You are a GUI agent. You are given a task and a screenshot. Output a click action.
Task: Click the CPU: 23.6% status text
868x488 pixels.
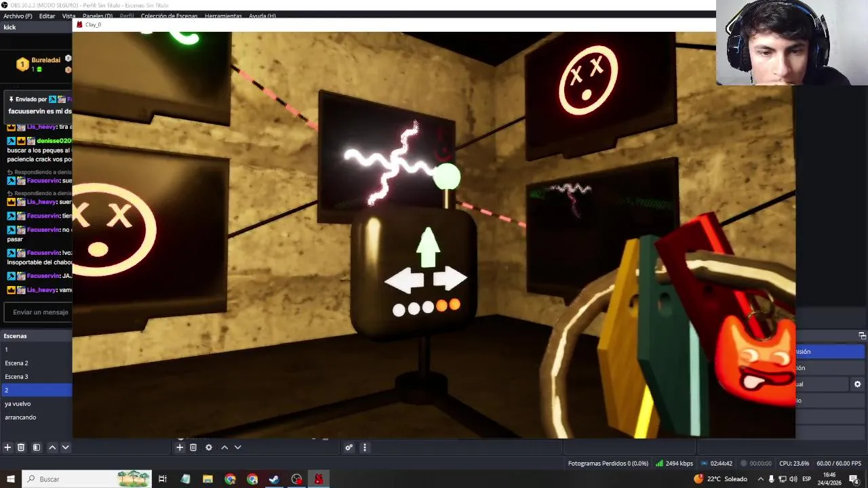(794, 464)
